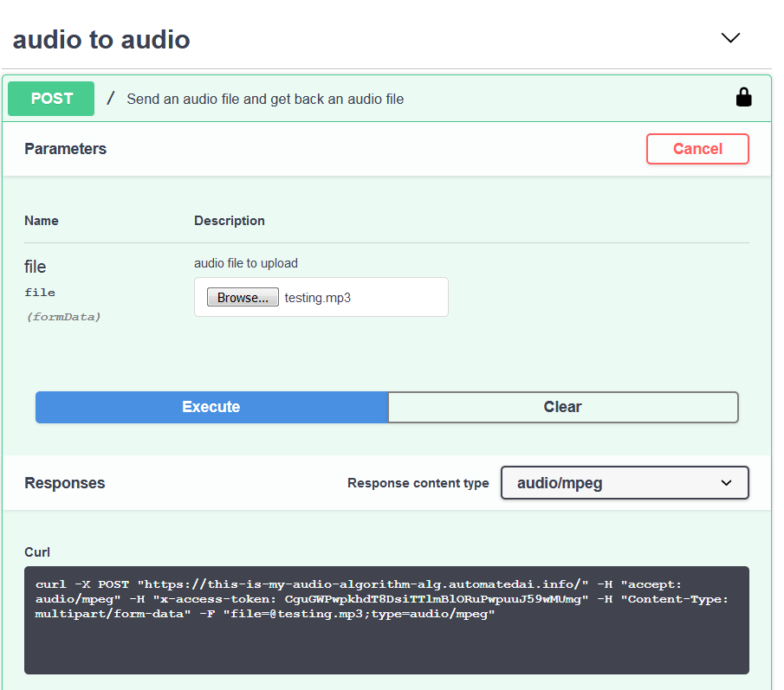This screenshot has width=784, height=690.
Task: Click Browse... to choose a file
Action: [243, 297]
